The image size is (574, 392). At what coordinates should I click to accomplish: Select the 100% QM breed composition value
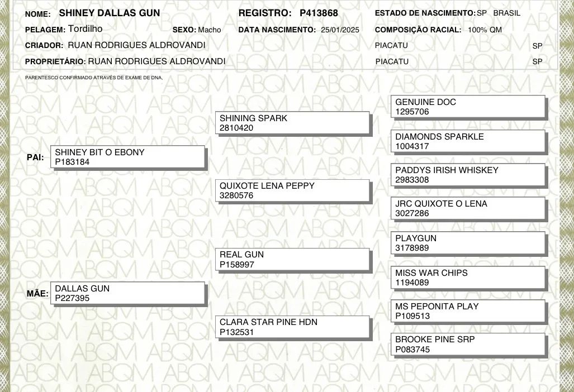click(x=485, y=30)
